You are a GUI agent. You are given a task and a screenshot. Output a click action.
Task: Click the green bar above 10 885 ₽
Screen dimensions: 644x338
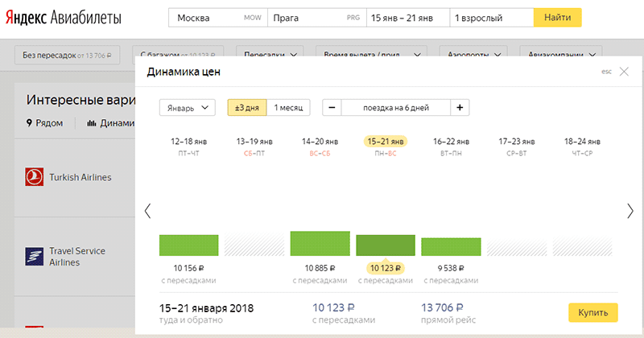[320, 244]
